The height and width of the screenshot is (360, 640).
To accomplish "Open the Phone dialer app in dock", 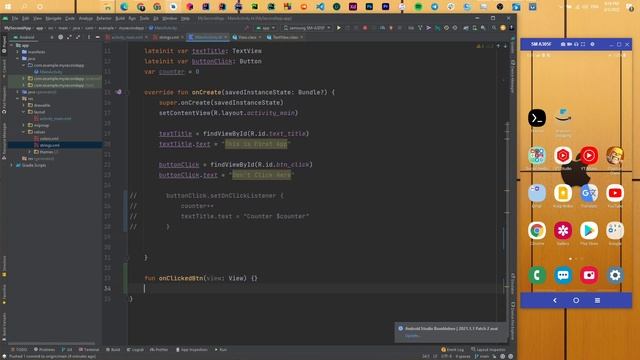I will click(x=537, y=276).
